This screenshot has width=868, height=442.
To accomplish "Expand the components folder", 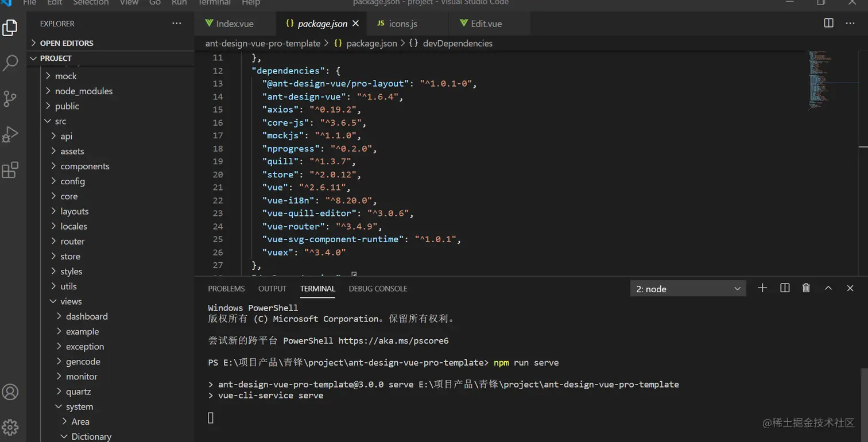I will click(x=111, y=166).
